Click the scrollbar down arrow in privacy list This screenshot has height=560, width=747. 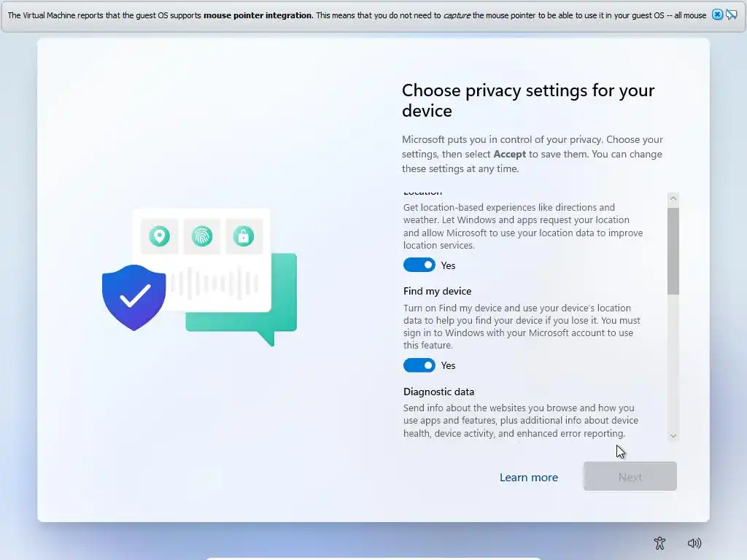point(673,436)
